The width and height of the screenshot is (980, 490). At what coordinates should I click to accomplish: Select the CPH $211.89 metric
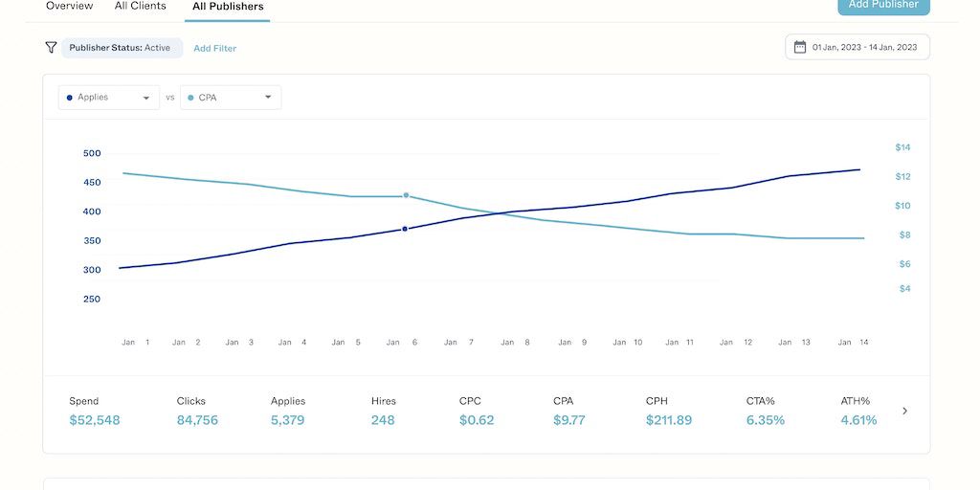(x=668, y=412)
